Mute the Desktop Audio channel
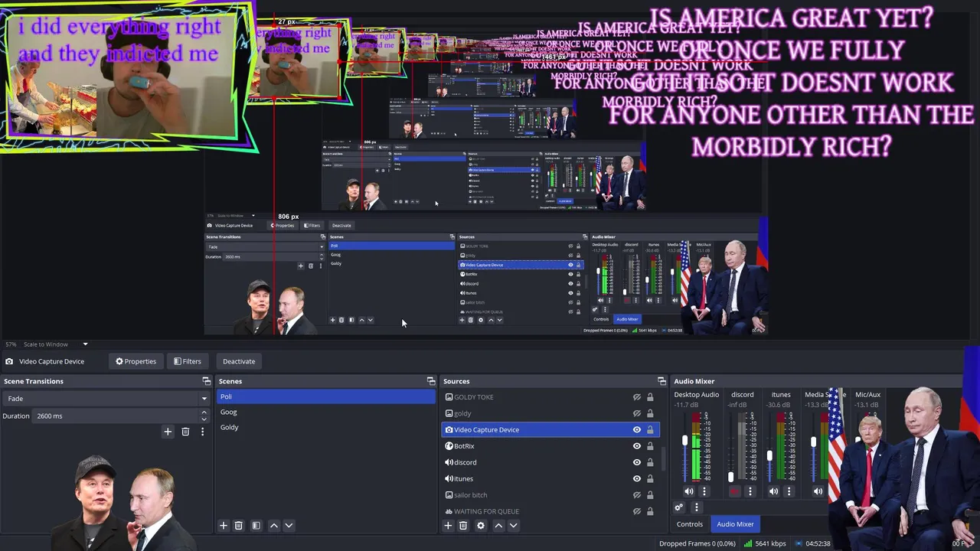This screenshot has height=551, width=980. [689, 491]
